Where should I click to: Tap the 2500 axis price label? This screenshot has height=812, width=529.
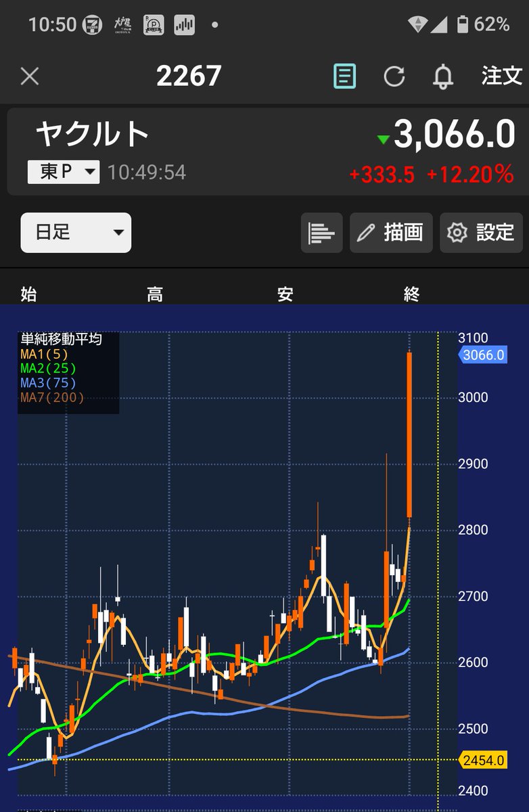pyautogui.click(x=473, y=729)
